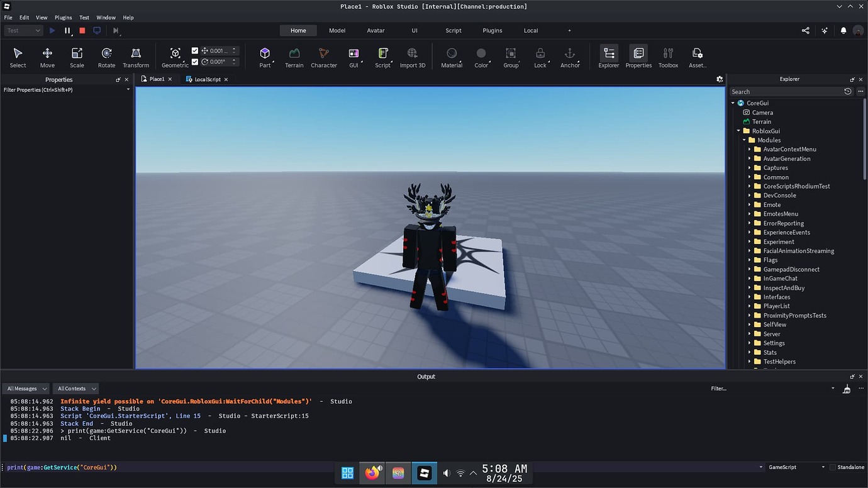The height and width of the screenshot is (488, 868).
Task: Toggle the Explorer panel button
Action: tap(608, 57)
